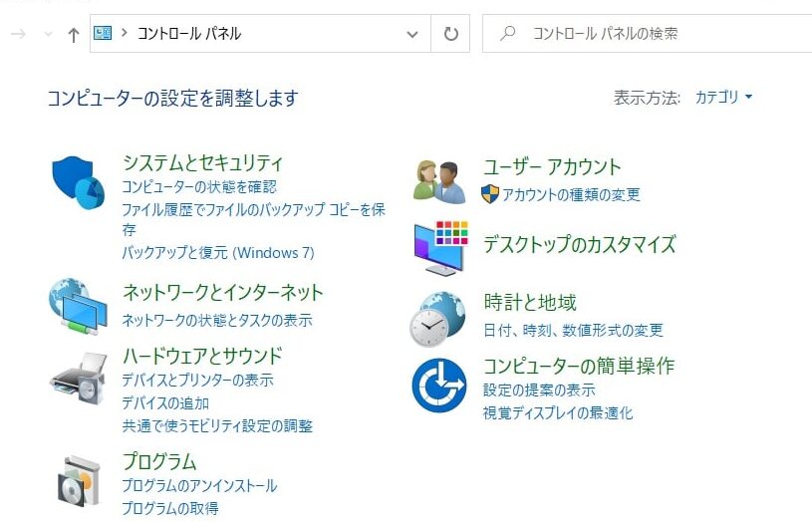Click the System and Security shield icon
This screenshot has width=812, height=522.
point(78,181)
